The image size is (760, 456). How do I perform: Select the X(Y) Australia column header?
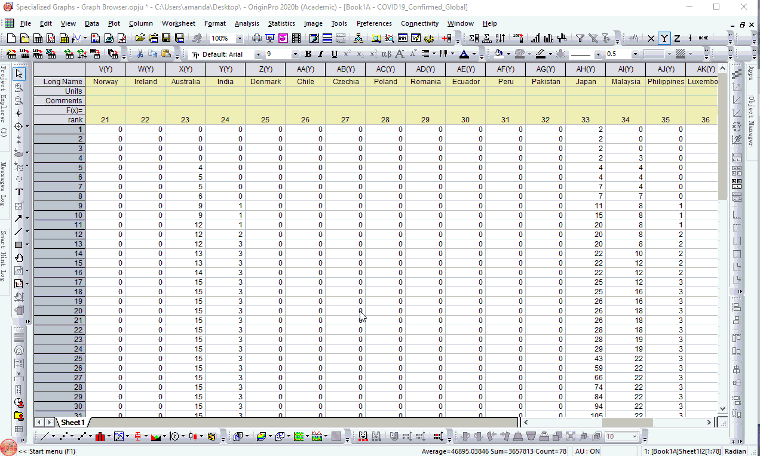[x=185, y=69]
